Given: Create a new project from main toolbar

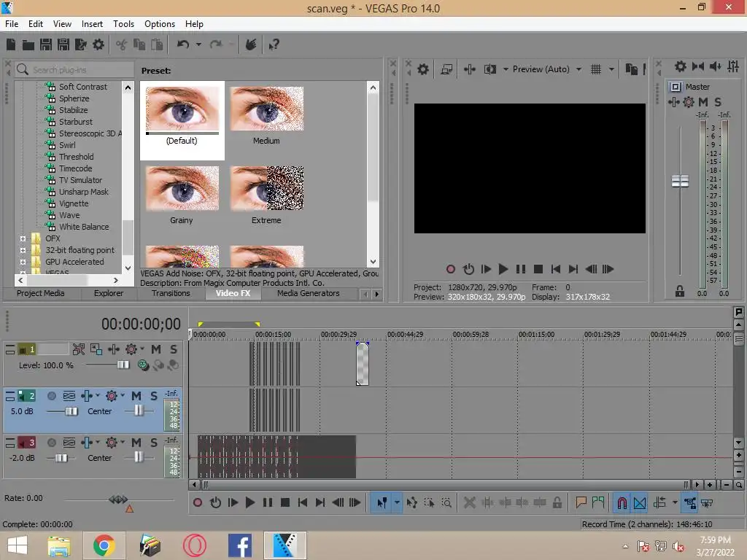Looking at the screenshot, I should coord(11,44).
